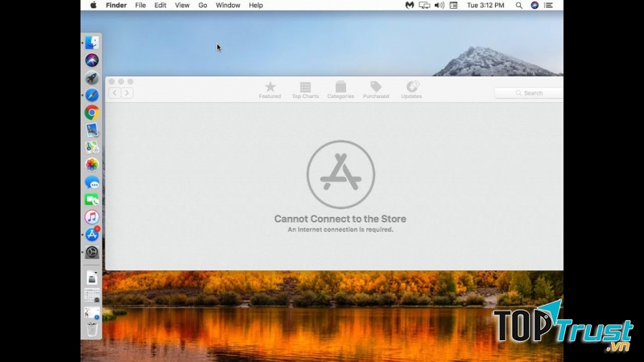Open the Trash in the dock
Screen dimensions: 644x362
(92, 329)
